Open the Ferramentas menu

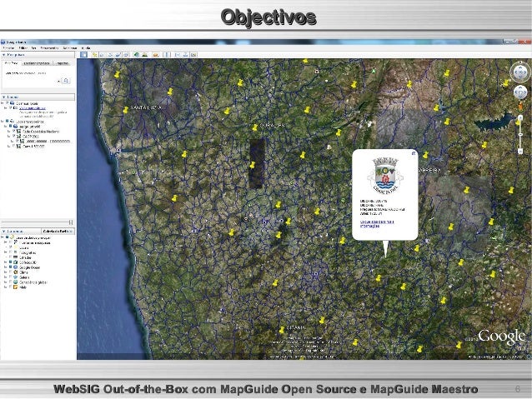click(x=49, y=48)
